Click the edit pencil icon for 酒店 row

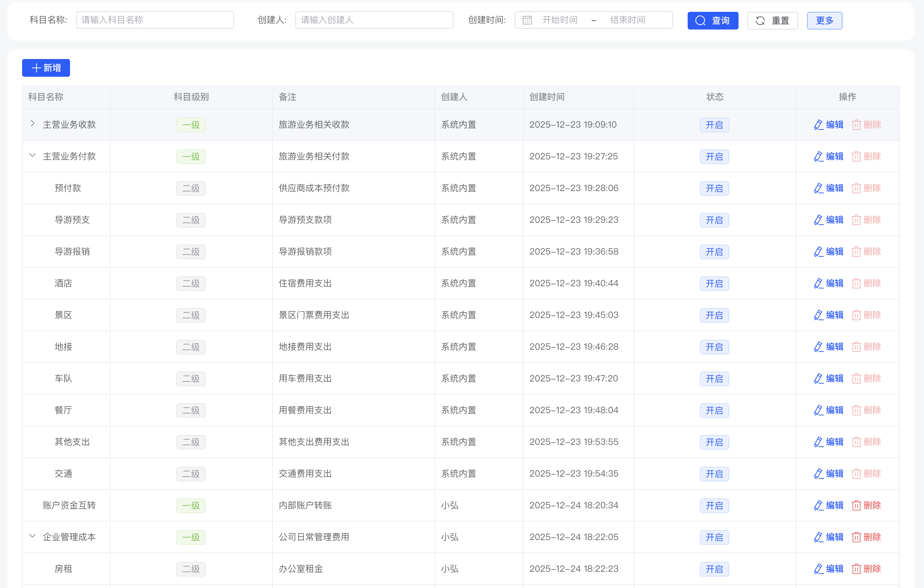pos(818,284)
